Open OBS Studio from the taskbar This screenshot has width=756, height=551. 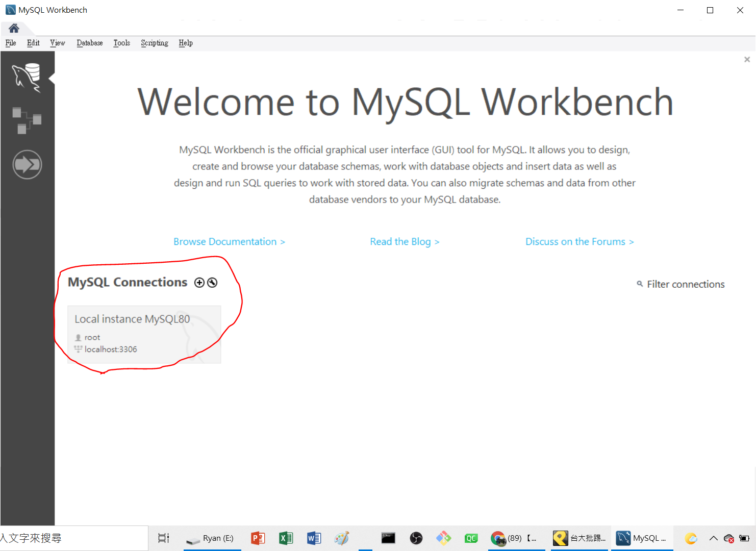pyautogui.click(x=416, y=538)
